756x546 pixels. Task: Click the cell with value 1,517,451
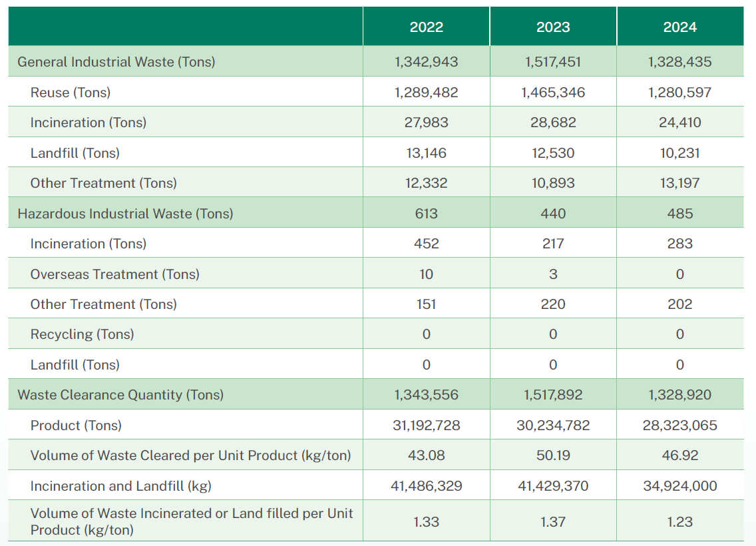(x=553, y=62)
